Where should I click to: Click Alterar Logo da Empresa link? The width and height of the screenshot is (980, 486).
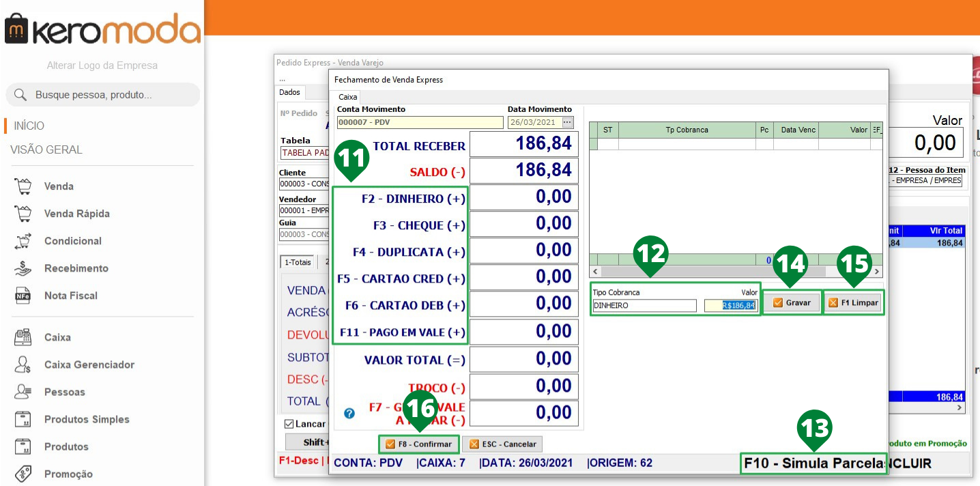102,66
